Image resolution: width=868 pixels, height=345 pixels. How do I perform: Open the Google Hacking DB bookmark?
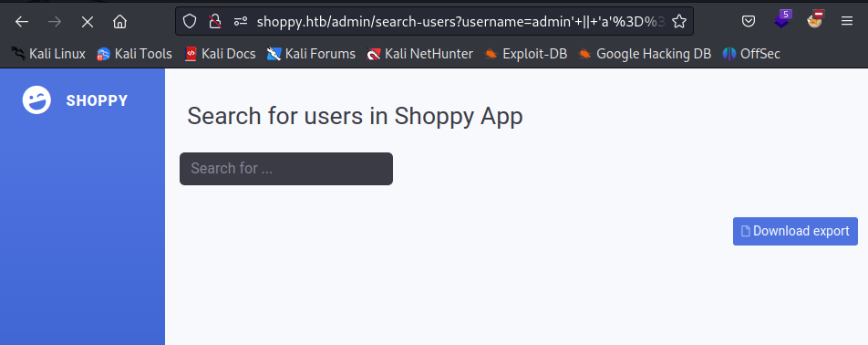coord(645,54)
